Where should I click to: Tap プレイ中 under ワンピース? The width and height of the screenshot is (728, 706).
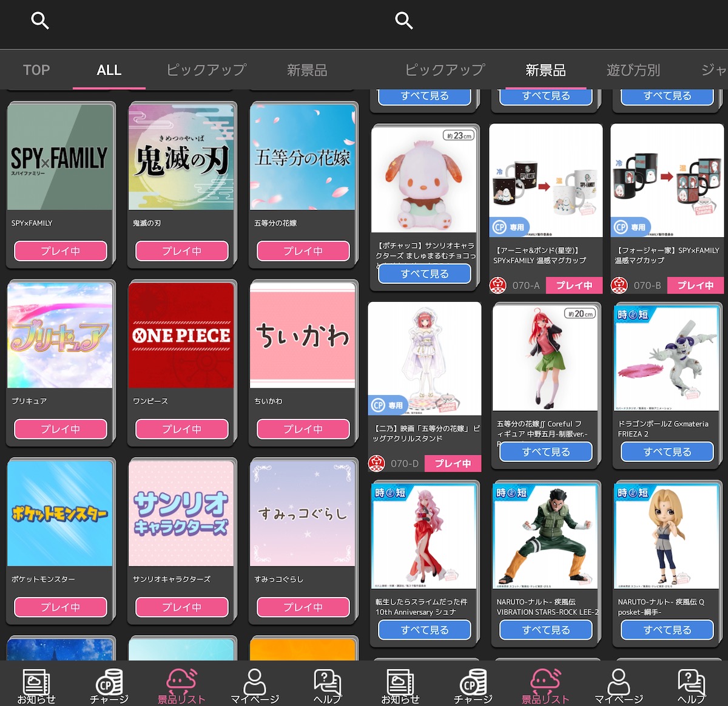[x=182, y=429]
